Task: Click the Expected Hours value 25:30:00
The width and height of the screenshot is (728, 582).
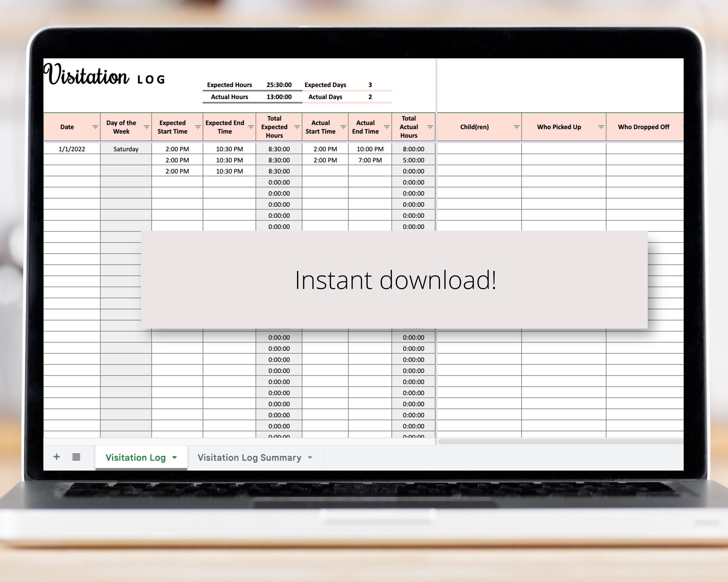Action: coord(279,85)
